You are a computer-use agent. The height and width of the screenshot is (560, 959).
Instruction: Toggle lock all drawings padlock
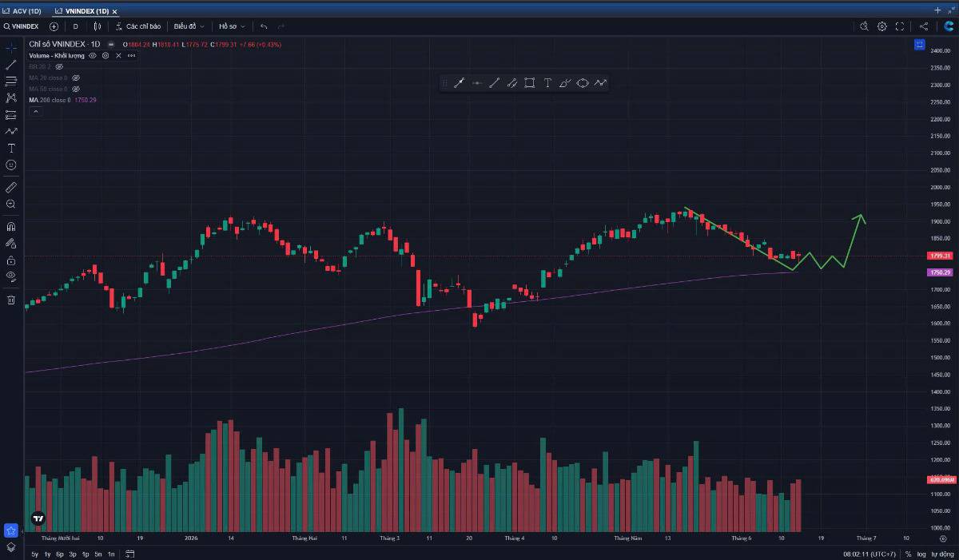[11, 260]
